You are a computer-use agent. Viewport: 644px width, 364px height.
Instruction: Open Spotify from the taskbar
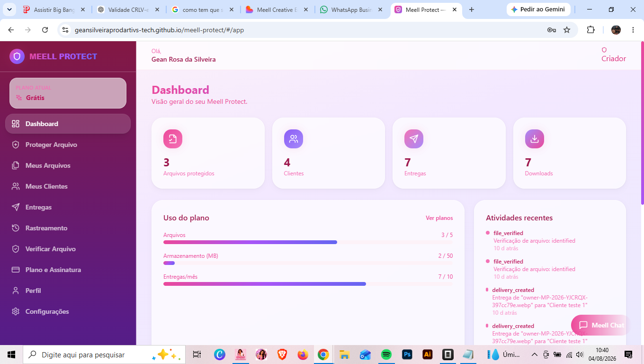pos(386,355)
